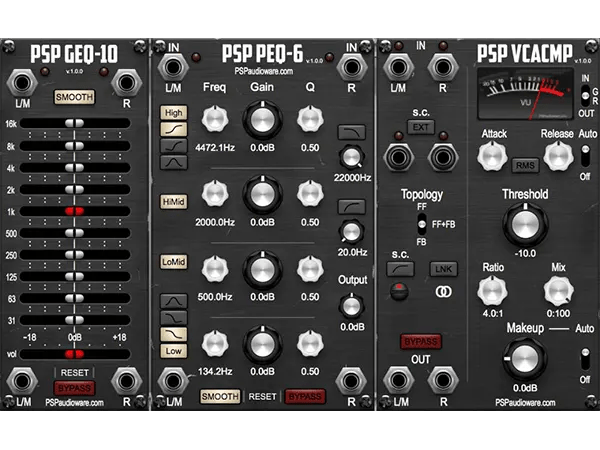Select the Low band button
Image resolution: width=600 pixels, height=450 pixels.
click(x=174, y=351)
